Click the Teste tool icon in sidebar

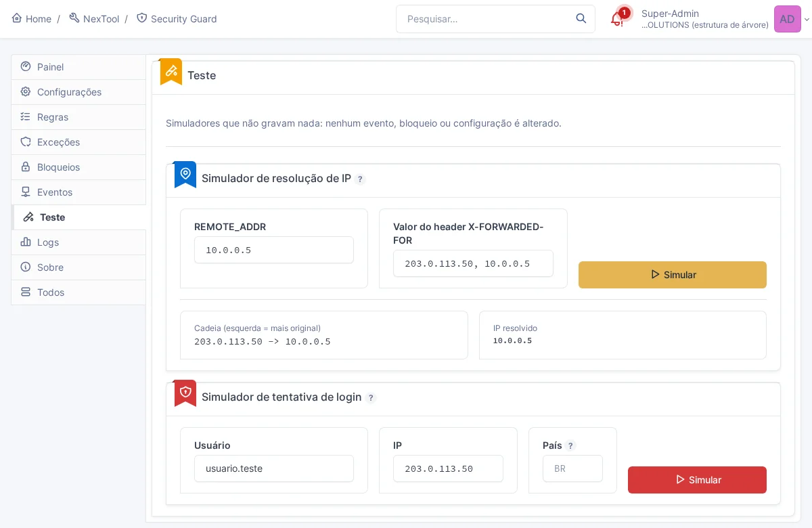tap(28, 217)
